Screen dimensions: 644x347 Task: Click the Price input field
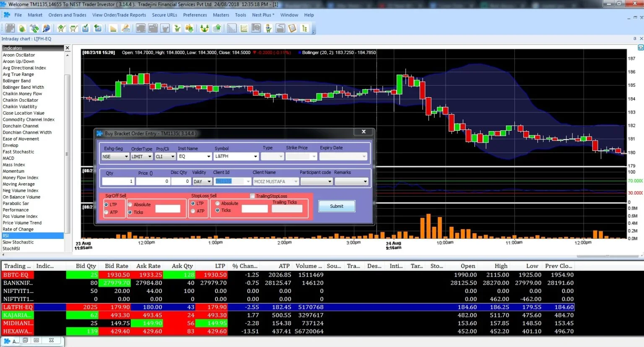point(153,181)
